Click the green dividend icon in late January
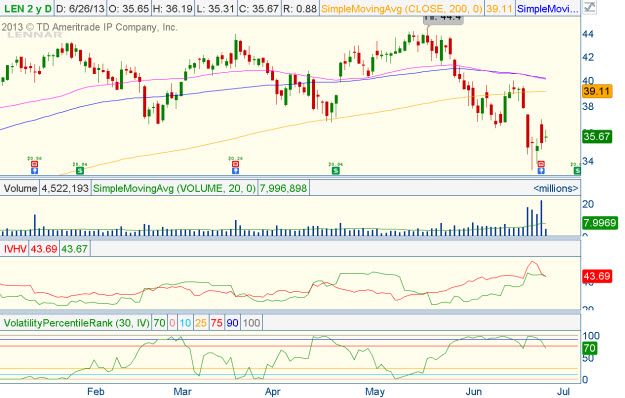The image size is (625, 398). [80, 171]
